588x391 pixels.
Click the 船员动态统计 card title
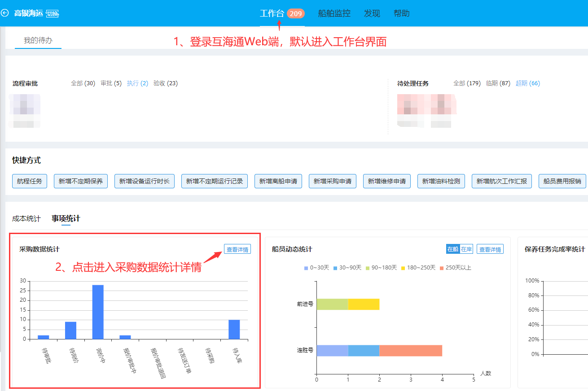[292, 249]
